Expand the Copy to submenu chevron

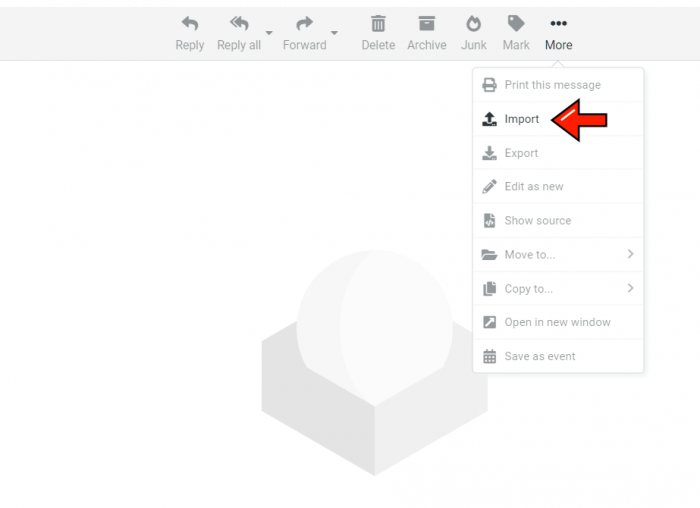tap(630, 288)
